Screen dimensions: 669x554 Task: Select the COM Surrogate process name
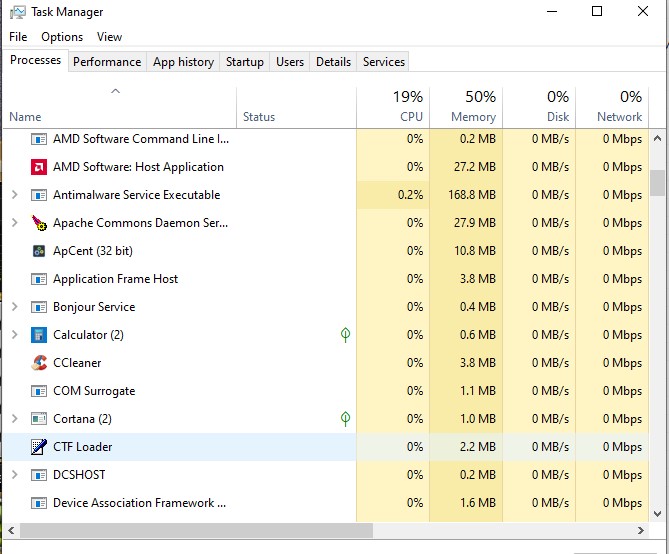[94, 391]
